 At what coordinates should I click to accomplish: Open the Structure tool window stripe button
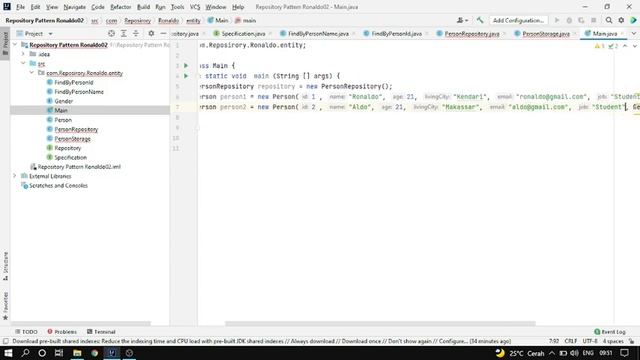pos(5,266)
